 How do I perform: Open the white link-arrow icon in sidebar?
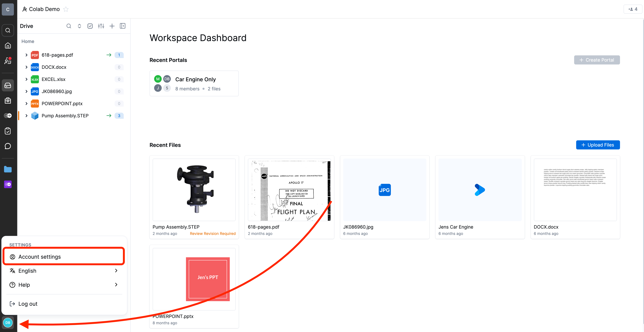pyautogui.click(x=8, y=116)
